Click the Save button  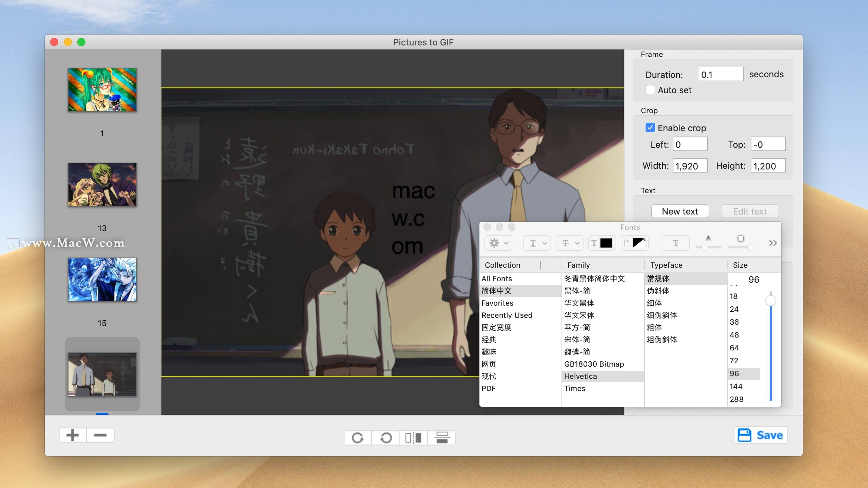761,435
